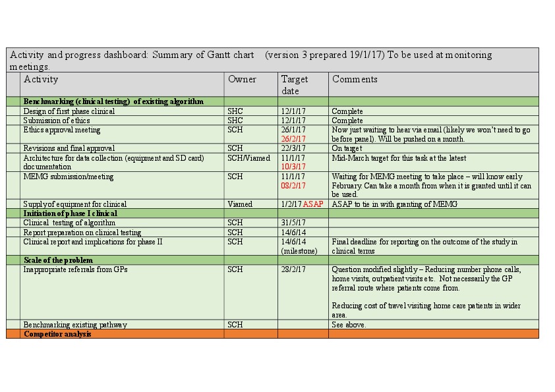Click 'Design of first phase clinical' activity
This screenshot has width=555, height=392.
point(69,111)
